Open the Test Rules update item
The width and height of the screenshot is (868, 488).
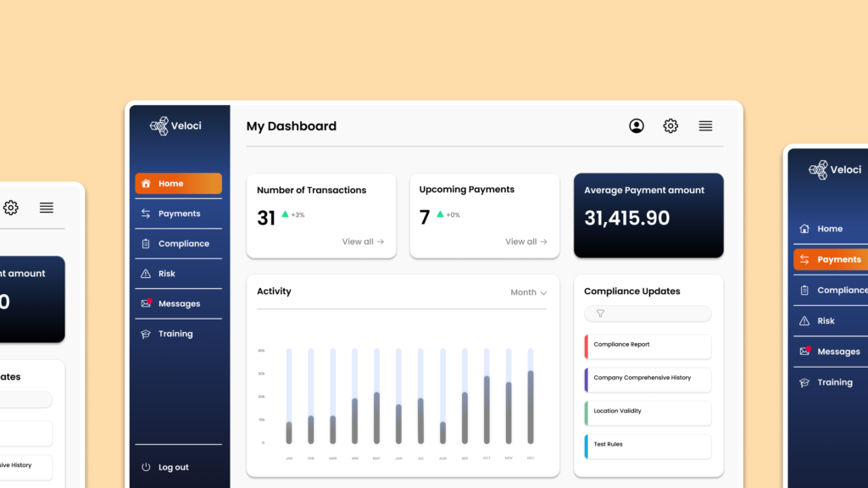pos(648,446)
